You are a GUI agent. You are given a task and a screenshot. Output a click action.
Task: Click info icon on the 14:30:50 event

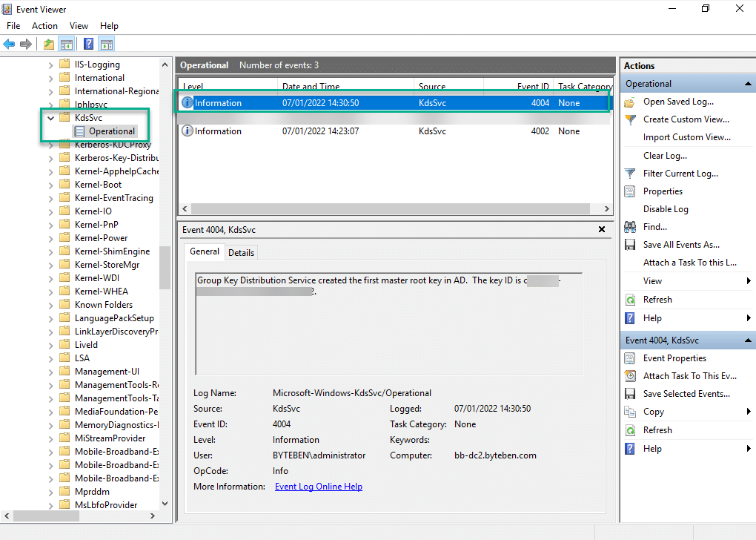[x=187, y=103]
